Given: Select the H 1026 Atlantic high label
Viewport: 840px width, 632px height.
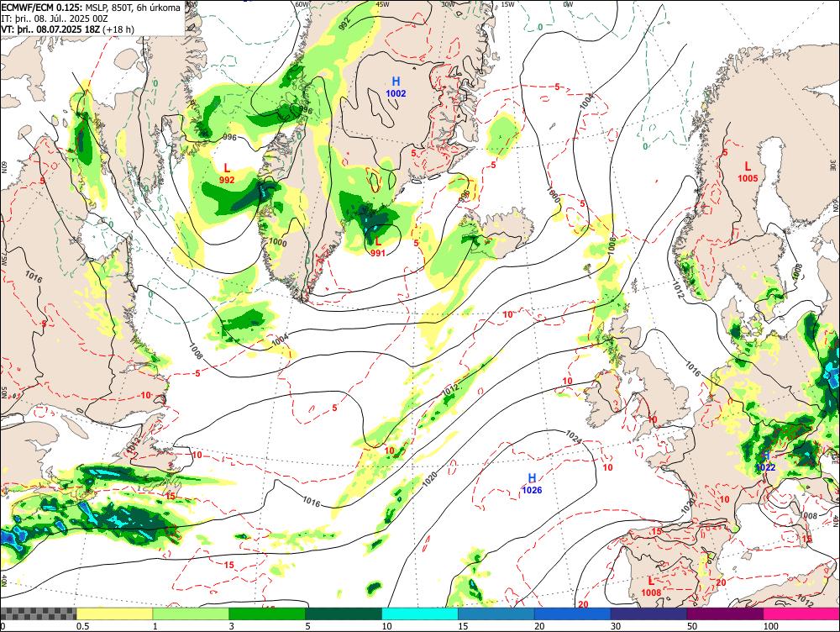Looking at the screenshot, I should 532,483.
